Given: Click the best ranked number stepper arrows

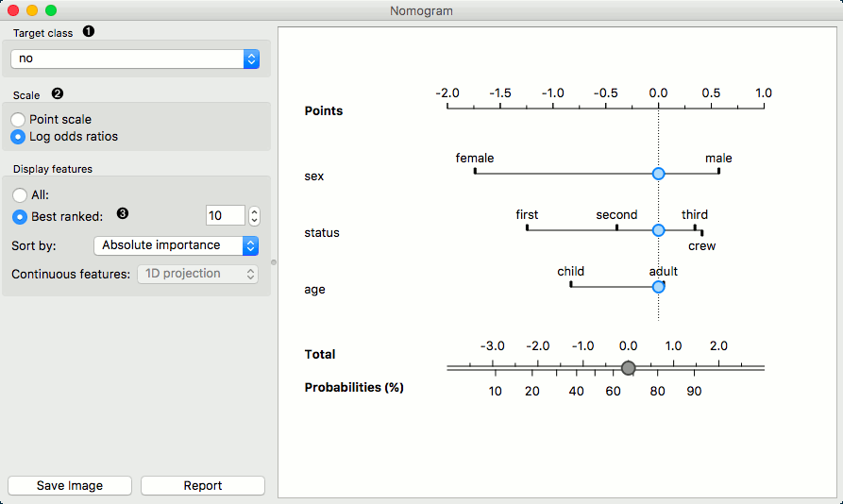Looking at the screenshot, I should (254, 216).
